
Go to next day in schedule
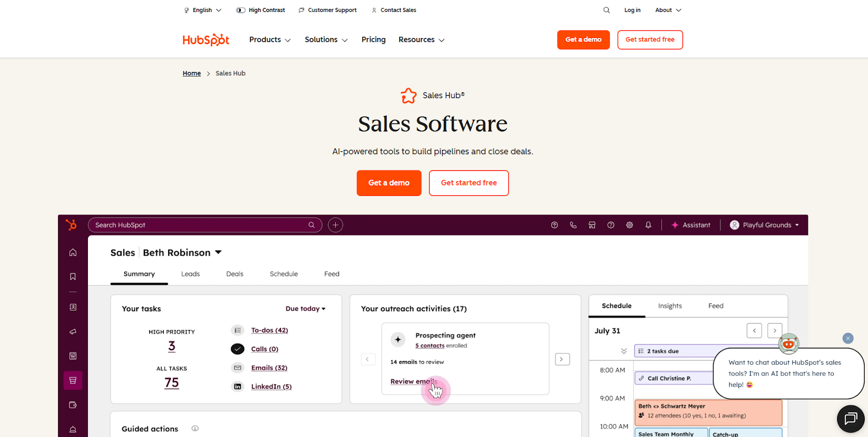(x=775, y=331)
